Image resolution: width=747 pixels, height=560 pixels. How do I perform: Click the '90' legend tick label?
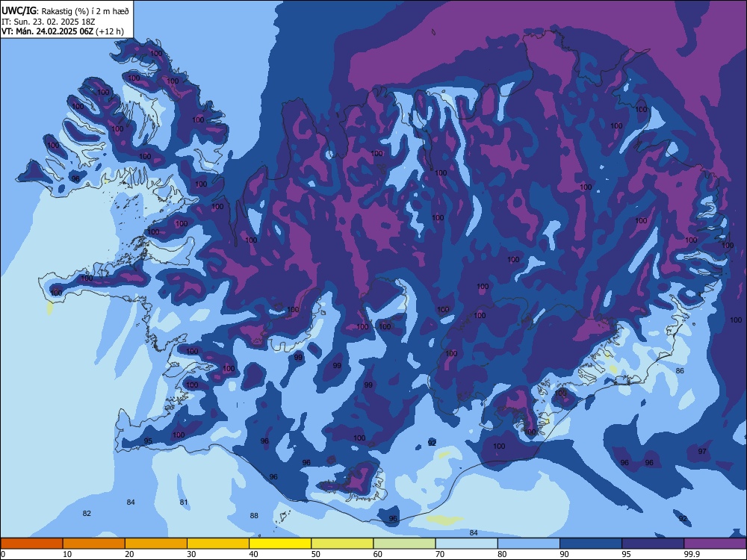pyautogui.click(x=564, y=554)
